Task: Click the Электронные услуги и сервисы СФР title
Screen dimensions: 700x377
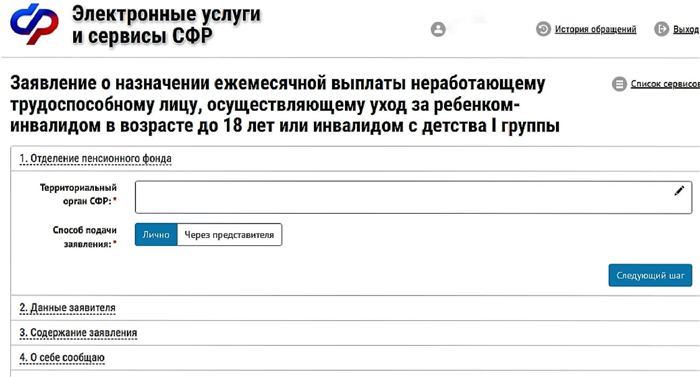Action: (x=166, y=25)
